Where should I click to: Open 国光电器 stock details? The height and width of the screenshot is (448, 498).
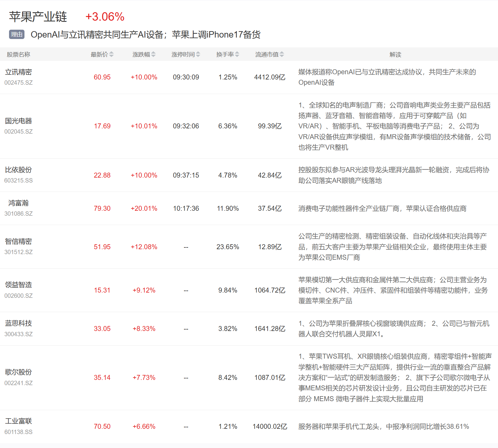[18, 121]
